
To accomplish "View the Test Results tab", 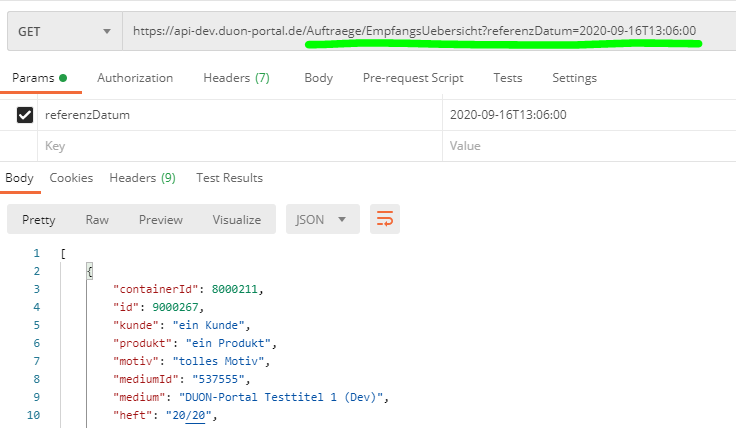I will click(x=229, y=178).
